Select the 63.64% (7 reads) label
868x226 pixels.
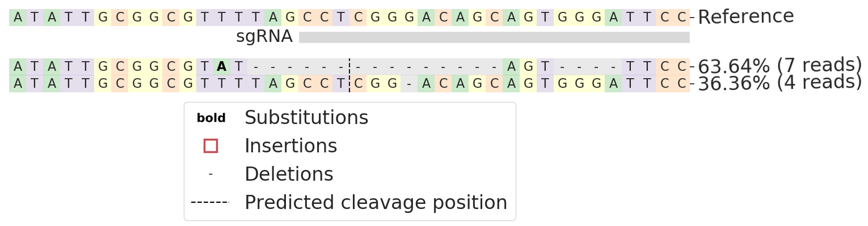click(780, 66)
